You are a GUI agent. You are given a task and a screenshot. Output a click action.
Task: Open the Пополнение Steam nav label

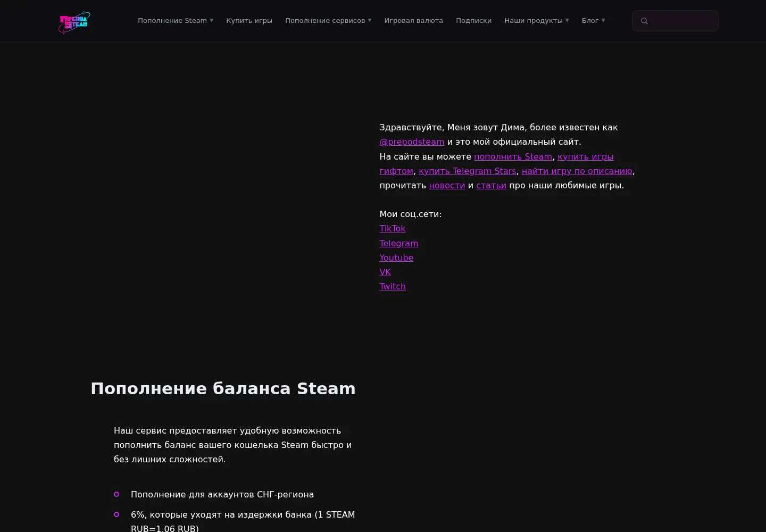tap(172, 20)
